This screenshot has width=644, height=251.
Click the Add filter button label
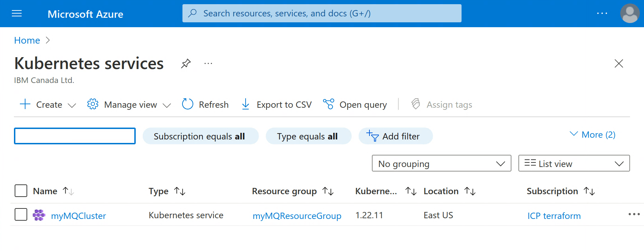[401, 136]
